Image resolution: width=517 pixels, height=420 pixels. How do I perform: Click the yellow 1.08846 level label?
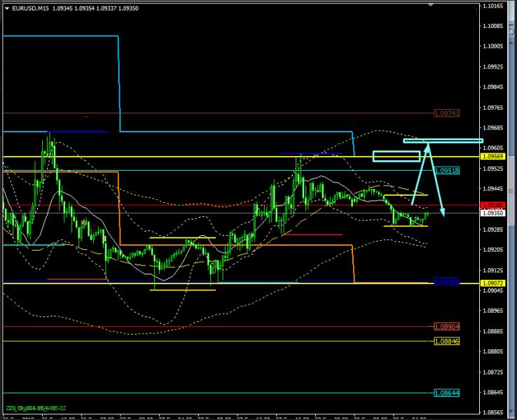pos(446,341)
